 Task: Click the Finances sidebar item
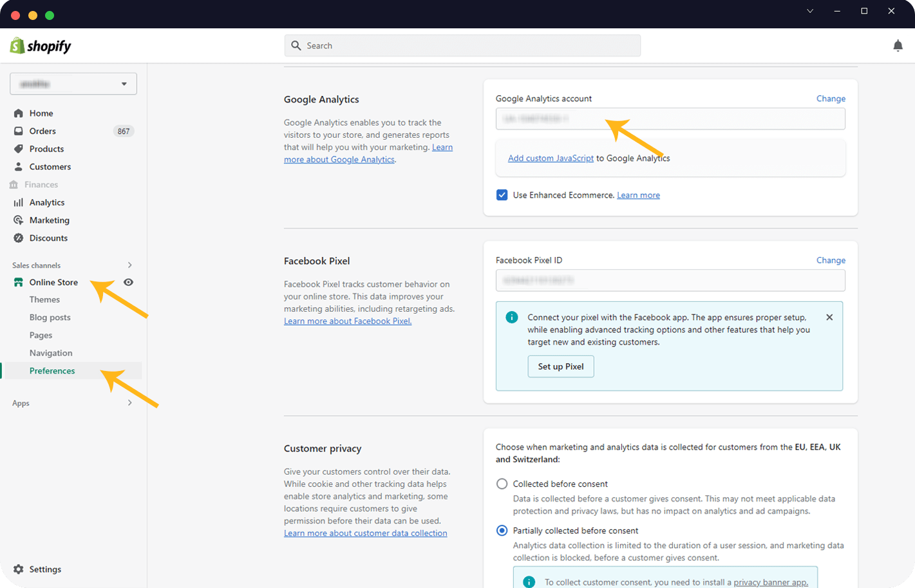pos(41,185)
